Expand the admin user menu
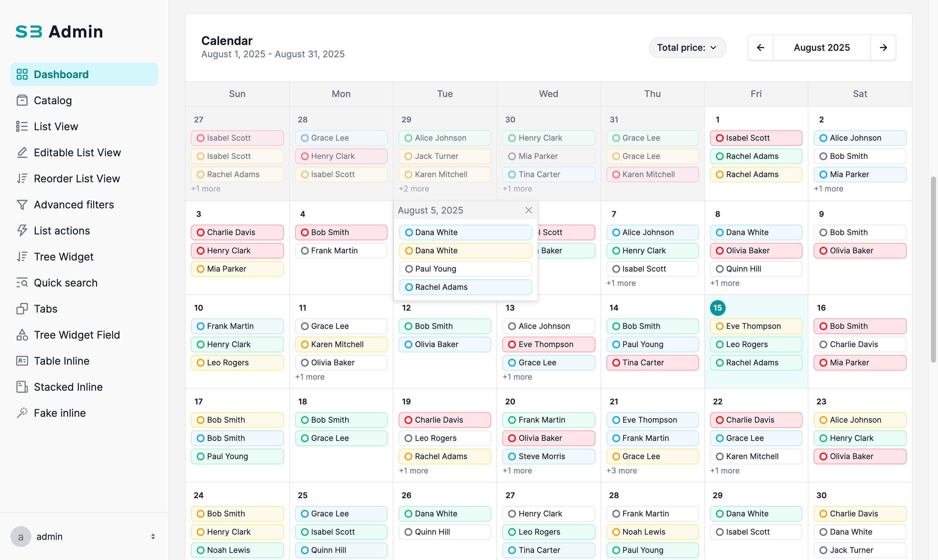Image resolution: width=938 pixels, height=560 pixels. 153,536
